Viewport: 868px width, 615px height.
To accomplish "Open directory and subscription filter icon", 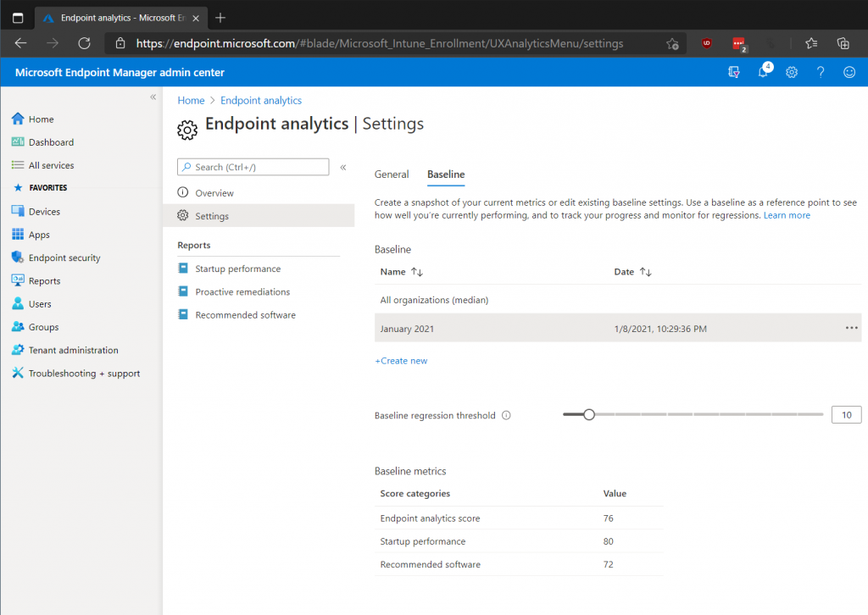I will [734, 72].
